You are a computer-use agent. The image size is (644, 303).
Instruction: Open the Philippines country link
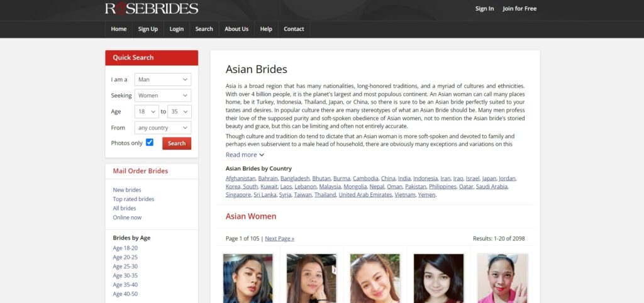pyautogui.click(x=442, y=187)
